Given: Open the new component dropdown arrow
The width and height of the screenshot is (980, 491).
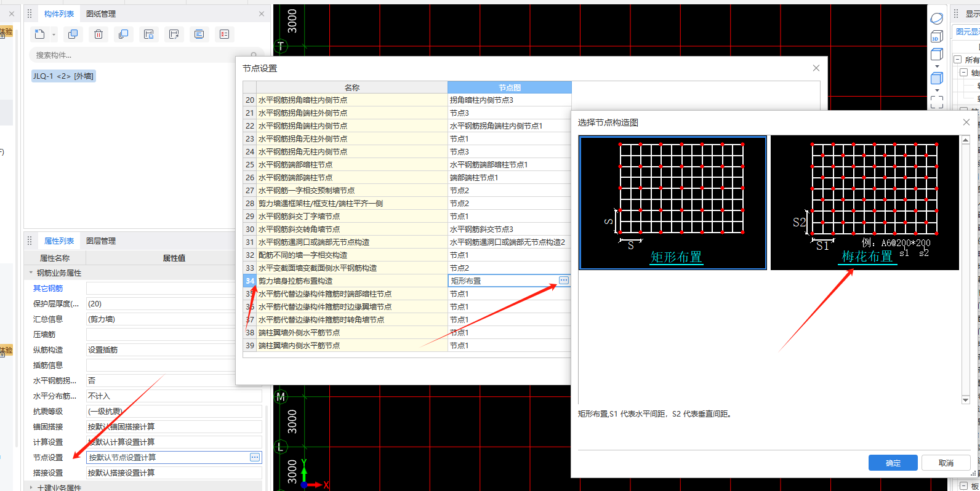Looking at the screenshot, I should pyautogui.click(x=54, y=34).
